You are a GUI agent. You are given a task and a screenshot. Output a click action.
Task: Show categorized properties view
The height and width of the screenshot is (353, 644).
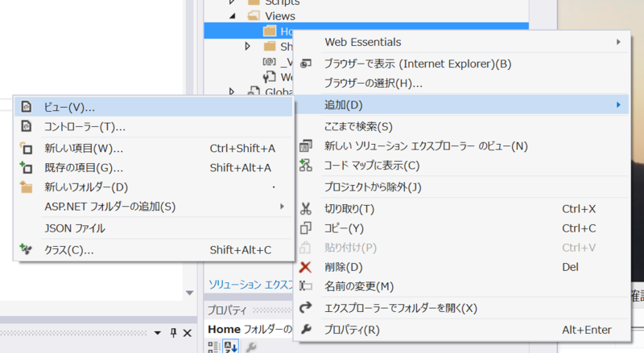214,347
